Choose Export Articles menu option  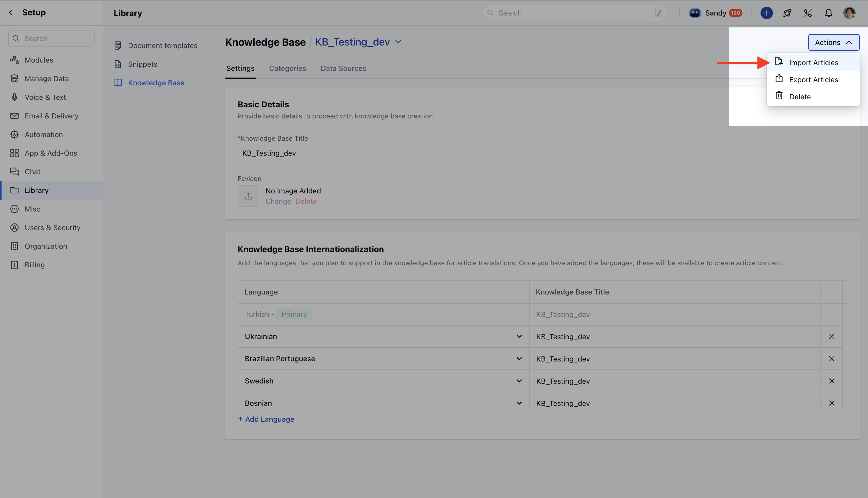click(813, 80)
